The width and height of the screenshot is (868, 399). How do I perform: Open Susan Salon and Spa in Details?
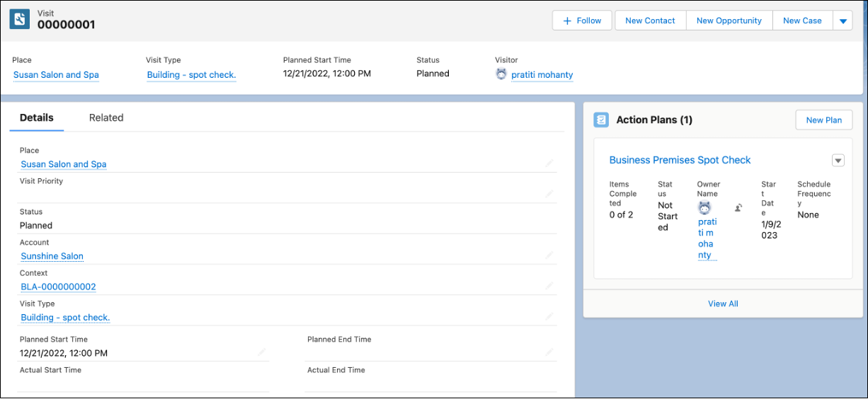[x=64, y=164]
